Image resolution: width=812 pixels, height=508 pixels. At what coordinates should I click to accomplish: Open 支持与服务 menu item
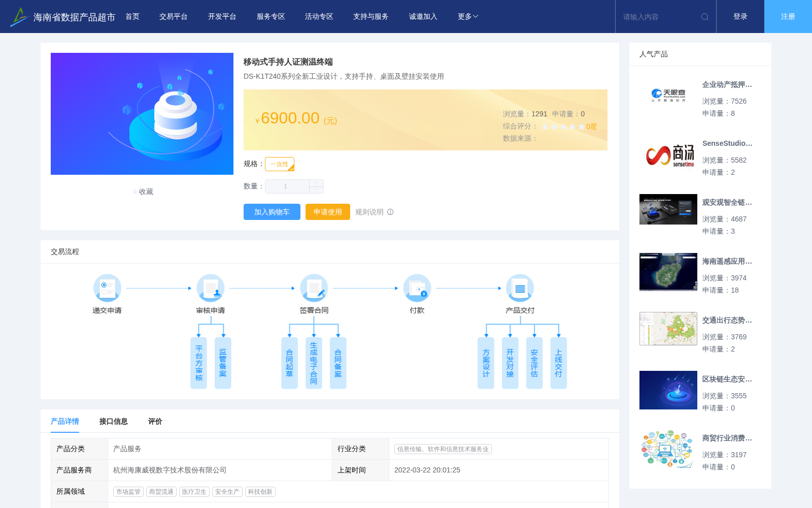[x=371, y=17]
